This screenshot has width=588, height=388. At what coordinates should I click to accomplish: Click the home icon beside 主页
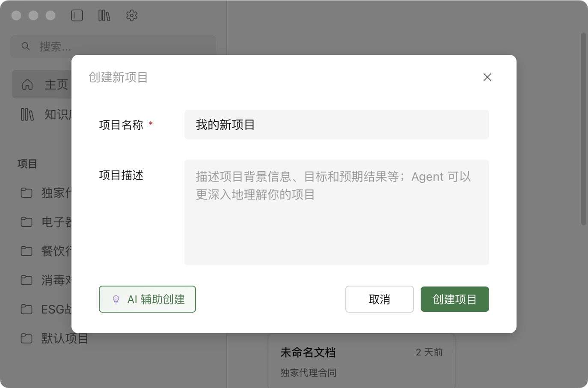click(27, 85)
